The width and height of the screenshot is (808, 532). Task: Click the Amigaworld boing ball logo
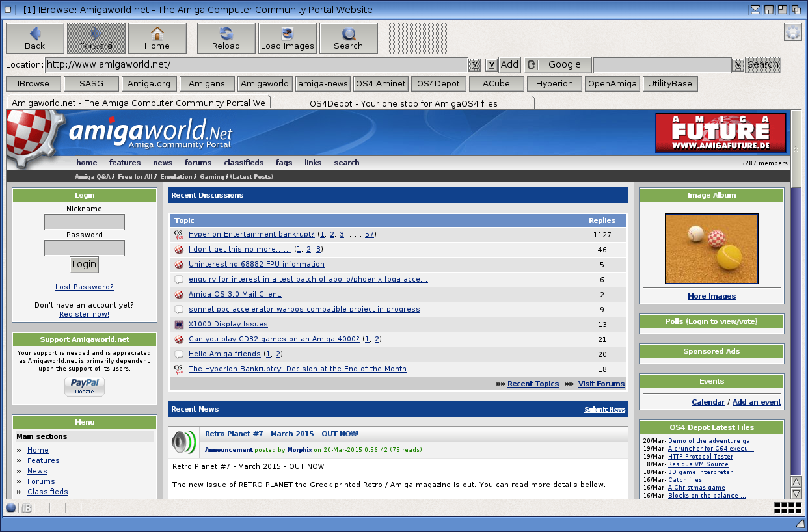point(34,138)
